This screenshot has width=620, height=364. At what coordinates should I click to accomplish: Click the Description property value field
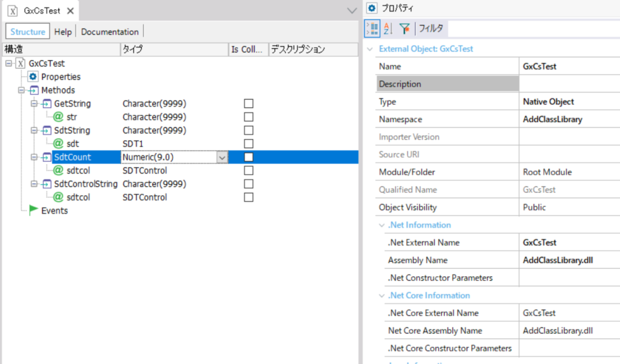coord(569,84)
